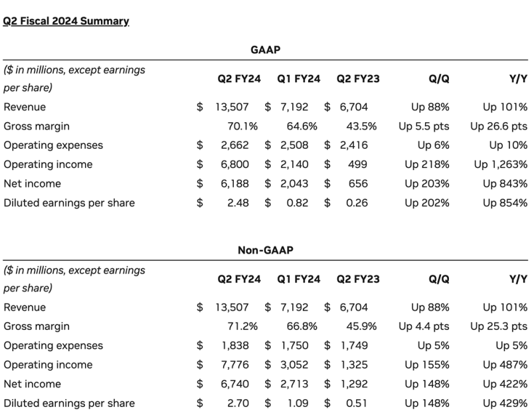
Task: Click the Q2 Fiscal 2024 Summary heading
Action: pyautogui.click(x=66, y=21)
